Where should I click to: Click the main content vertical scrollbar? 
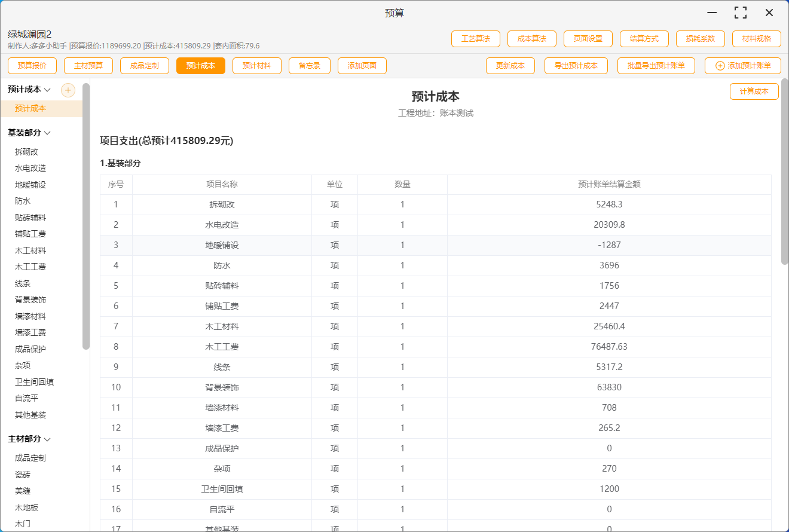click(x=785, y=173)
